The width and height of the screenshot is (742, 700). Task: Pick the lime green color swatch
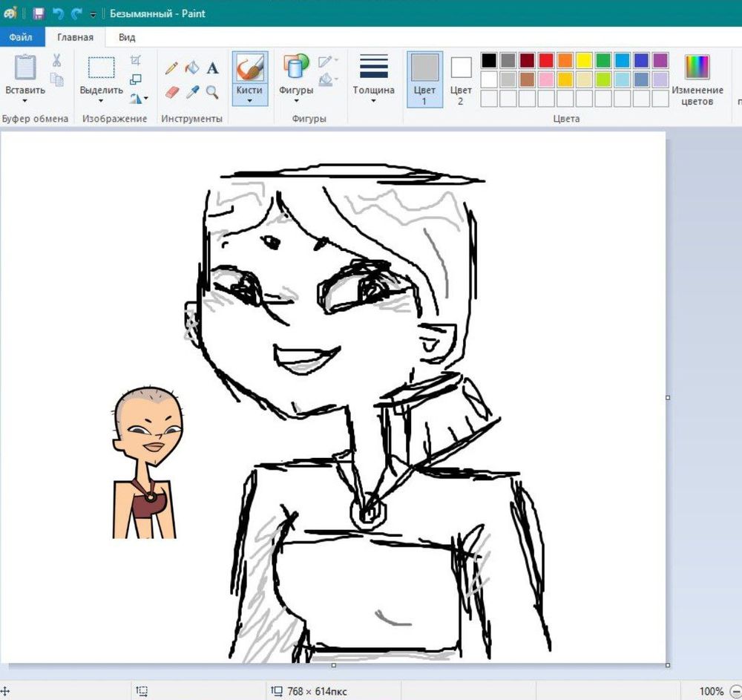click(603, 79)
